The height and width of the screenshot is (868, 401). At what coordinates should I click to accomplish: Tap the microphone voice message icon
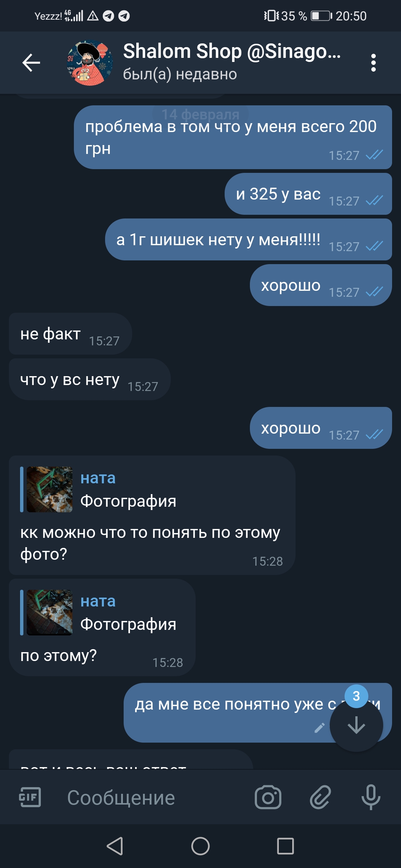click(x=371, y=797)
